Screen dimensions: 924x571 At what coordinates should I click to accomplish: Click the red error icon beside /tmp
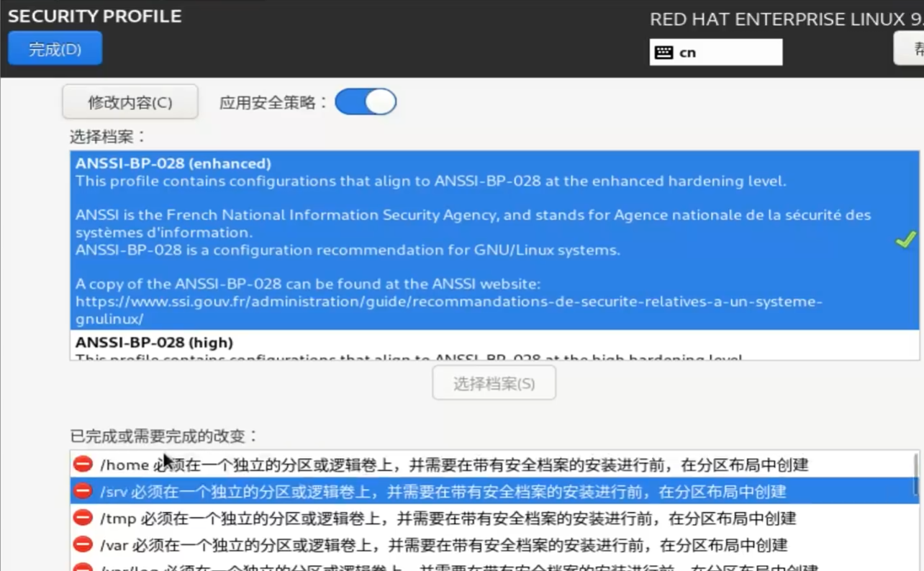[83, 518]
